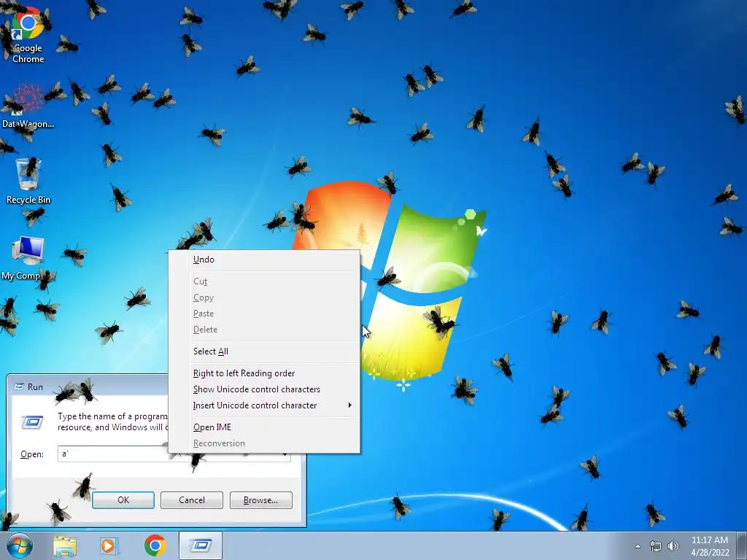Open the DataWagon desktop shortcut
This screenshot has height=560, width=747.
point(28,106)
